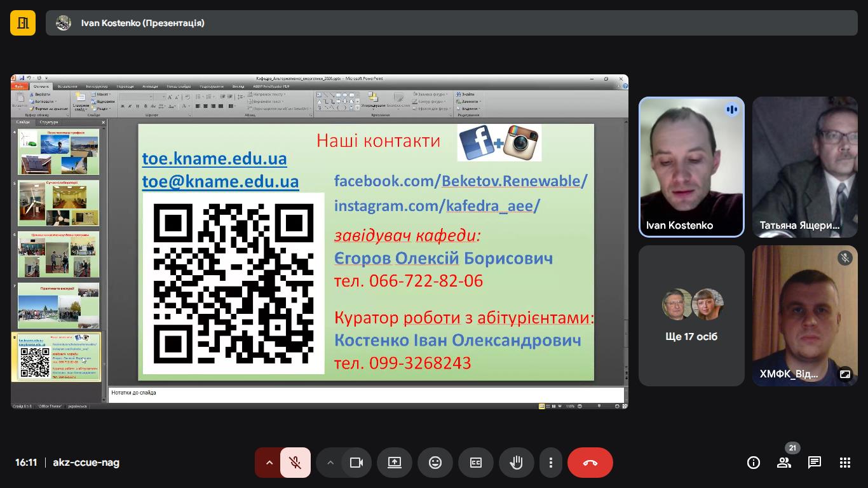Click the yellow icon beside presenter name
The width and height of the screenshot is (868, 488).
pyautogui.click(x=23, y=23)
